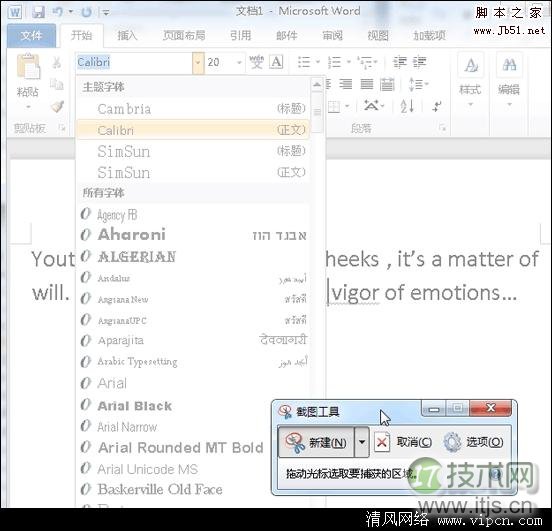Expand the Undo history dropdown
The image size is (552, 531).
click(x=71, y=12)
